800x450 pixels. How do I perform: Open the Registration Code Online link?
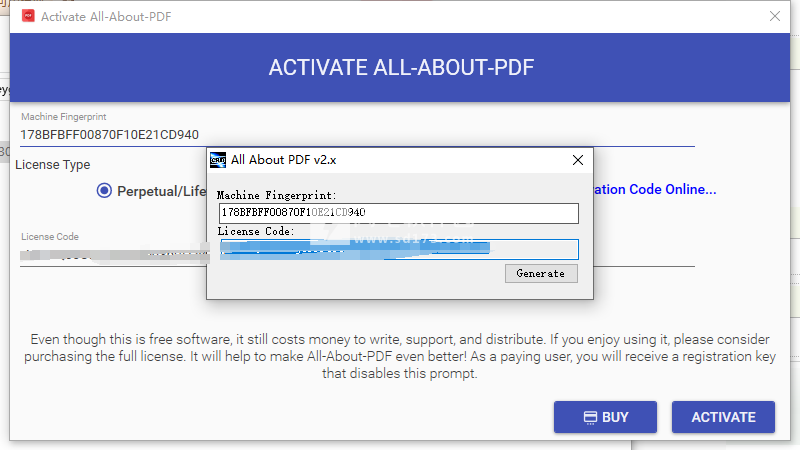tap(655, 189)
